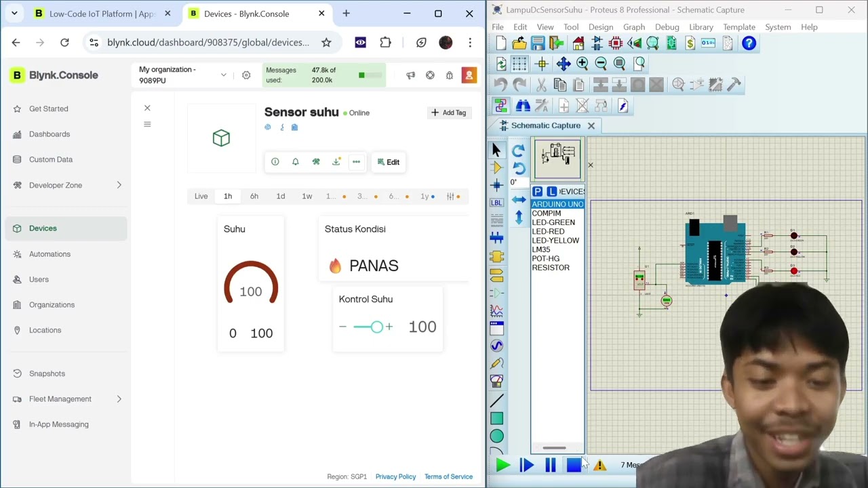Select the Wire Label mode (LBL)
Viewport: 868px width, 488px height.
click(x=496, y=203)
